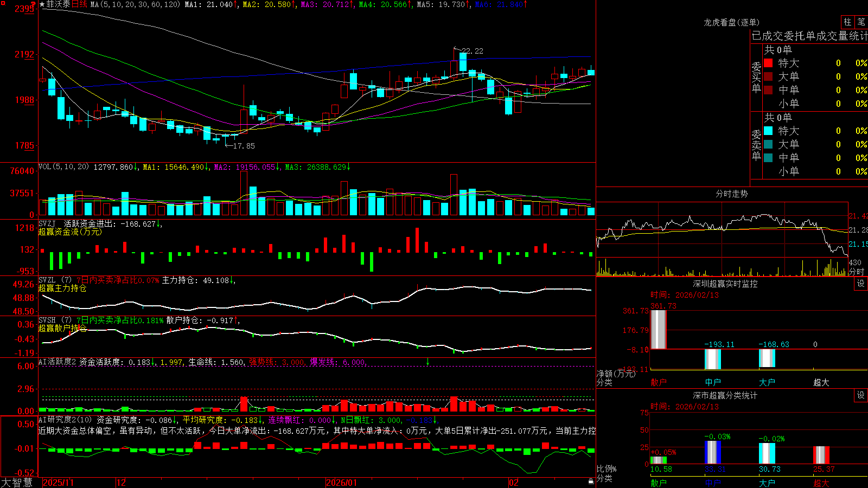The width and height of the screenshot is (868, 488).
Task: Click red 特大 swatch under 委买单
Action: pos(768,63)
